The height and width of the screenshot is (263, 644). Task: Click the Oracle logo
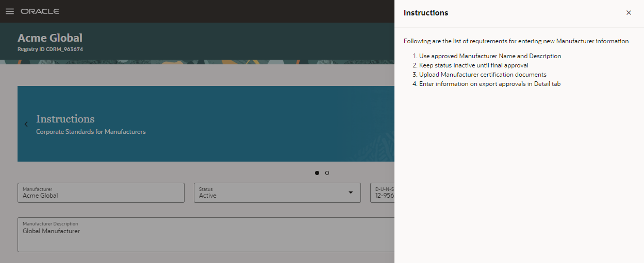[x=40, y=11]
